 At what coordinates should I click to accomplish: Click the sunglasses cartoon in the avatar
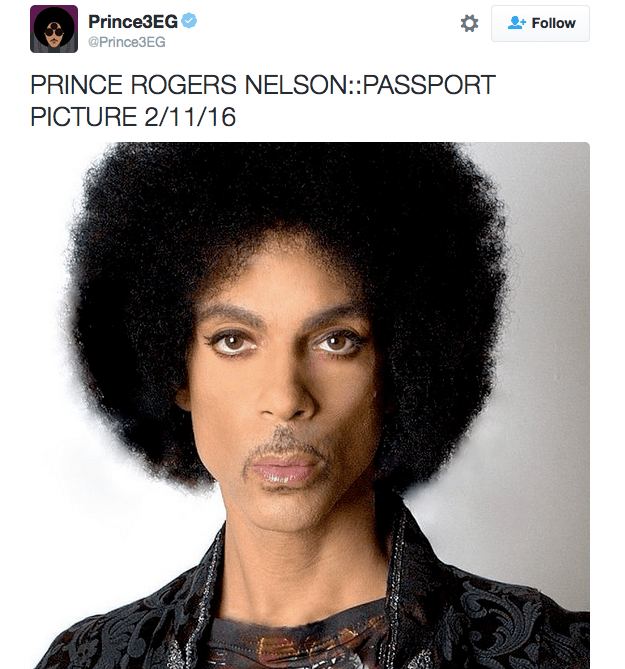pos(54,32)
